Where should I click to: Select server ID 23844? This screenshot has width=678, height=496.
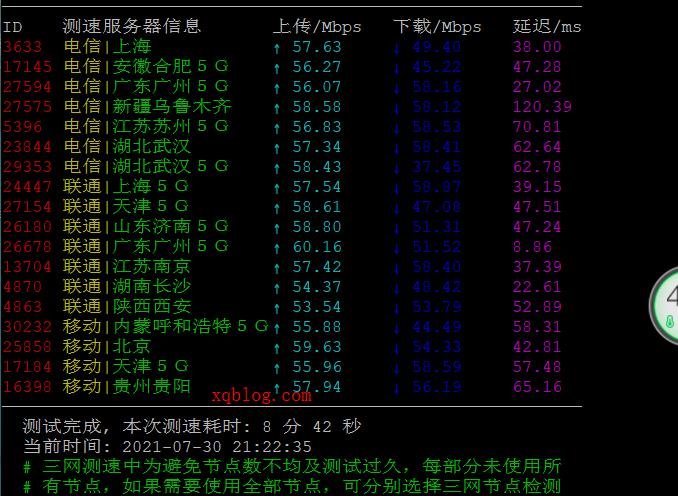click(x=27, y=147)
